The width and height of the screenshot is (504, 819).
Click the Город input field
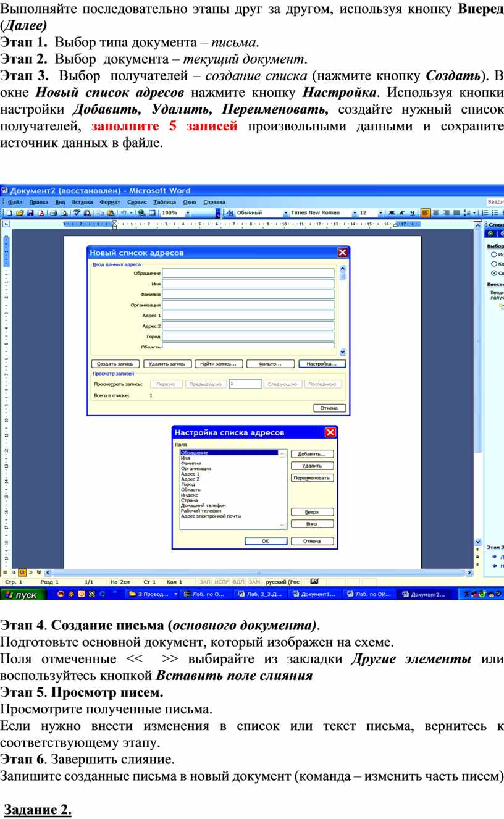coord(248,337)
